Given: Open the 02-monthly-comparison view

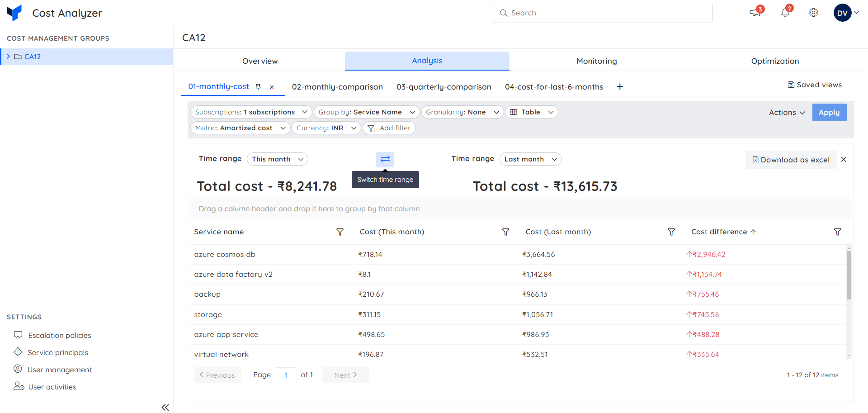Looking at the screenshot, I should click(x=337, y=87).
